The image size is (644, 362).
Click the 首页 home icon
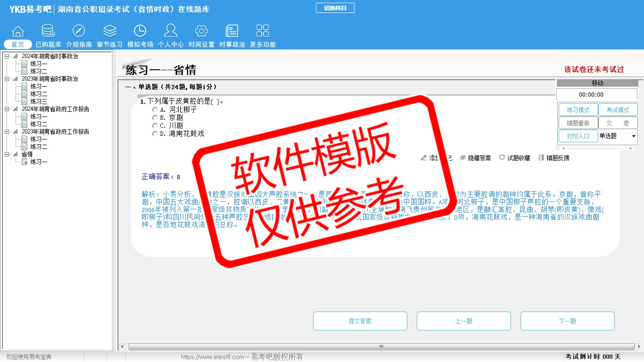[x=18, y=32]
